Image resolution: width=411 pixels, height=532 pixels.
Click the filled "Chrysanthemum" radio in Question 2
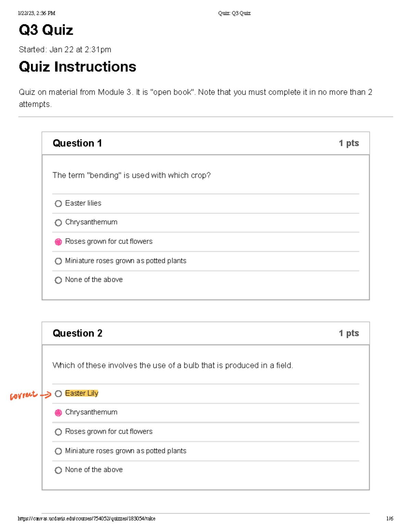pyautogui.click(x=59, y=412)
